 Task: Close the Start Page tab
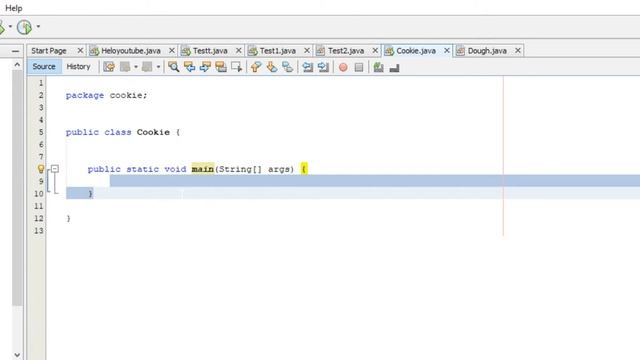pyautogui.click(x=80, y=51)
